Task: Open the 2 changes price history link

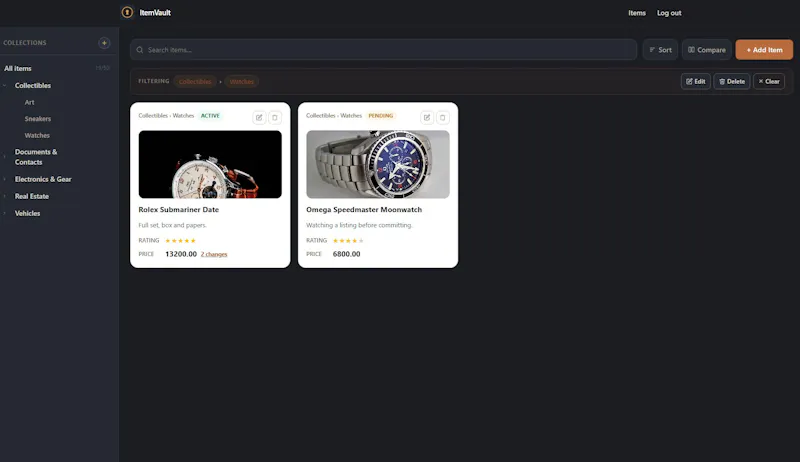Action: tap(214, 254)
